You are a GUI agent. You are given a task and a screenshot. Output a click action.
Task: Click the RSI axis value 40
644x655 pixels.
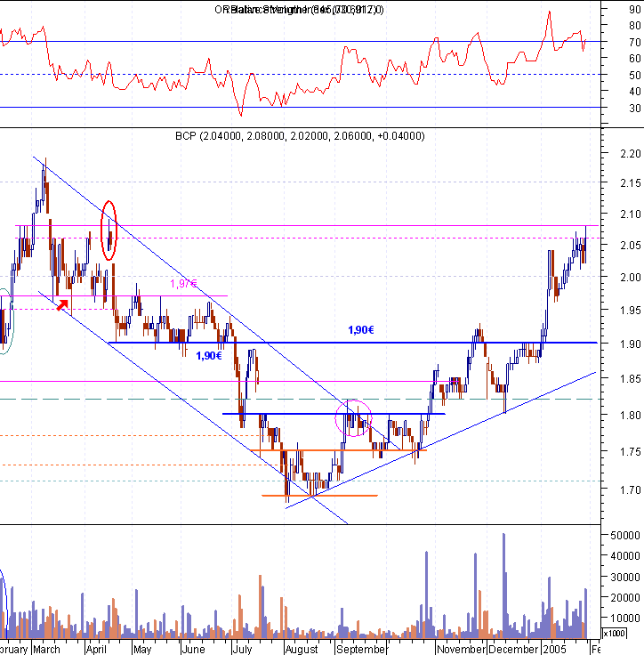click(635, 92)
